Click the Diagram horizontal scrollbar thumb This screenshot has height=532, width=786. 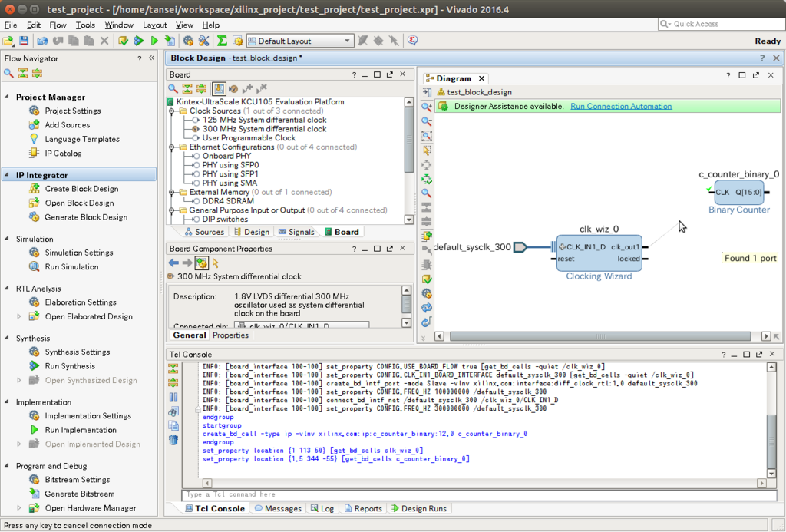[600, 336]
